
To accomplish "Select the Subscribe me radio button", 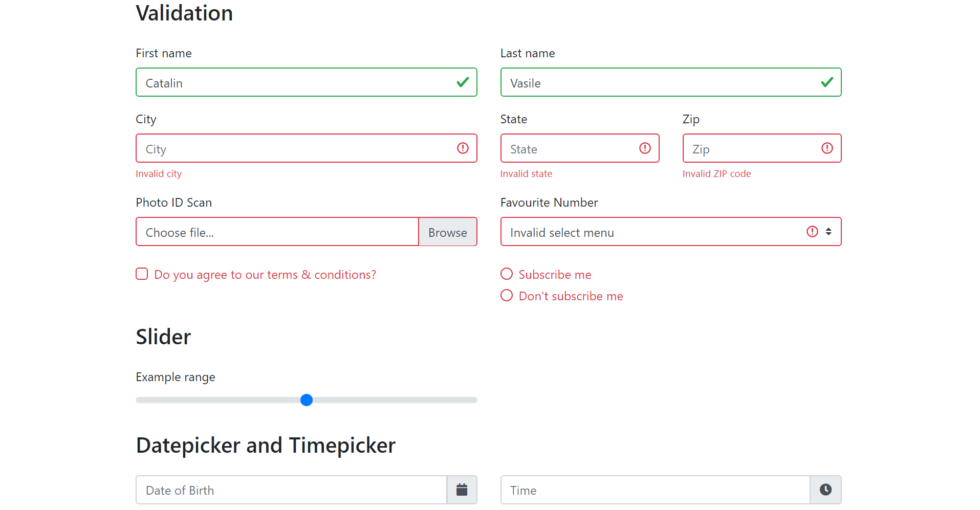I will point(506,274).
